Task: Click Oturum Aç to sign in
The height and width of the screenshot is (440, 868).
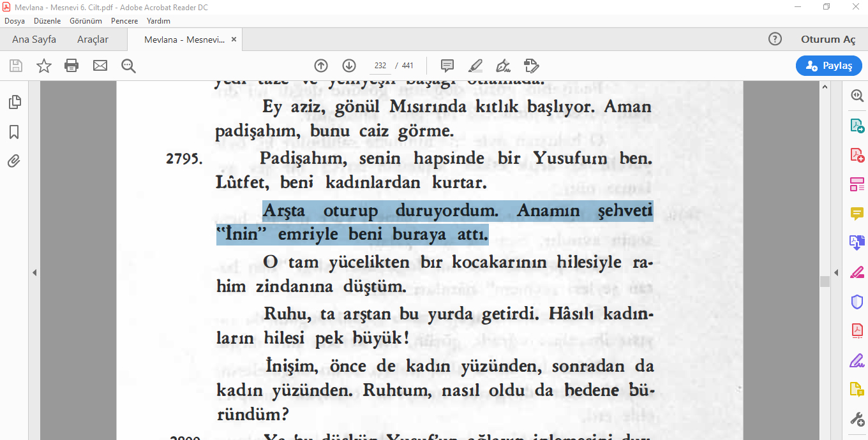Action: 828,40
